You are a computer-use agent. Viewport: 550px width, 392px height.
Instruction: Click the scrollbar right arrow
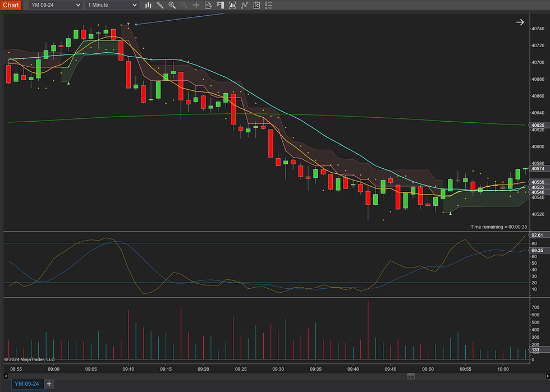tap(548, 376)
